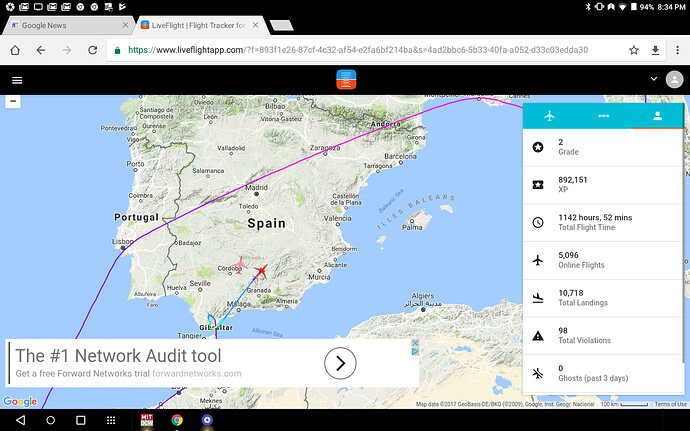Click the LiveFlight logo icon
This screenshot has width=690, height=431.
[346, 80]
